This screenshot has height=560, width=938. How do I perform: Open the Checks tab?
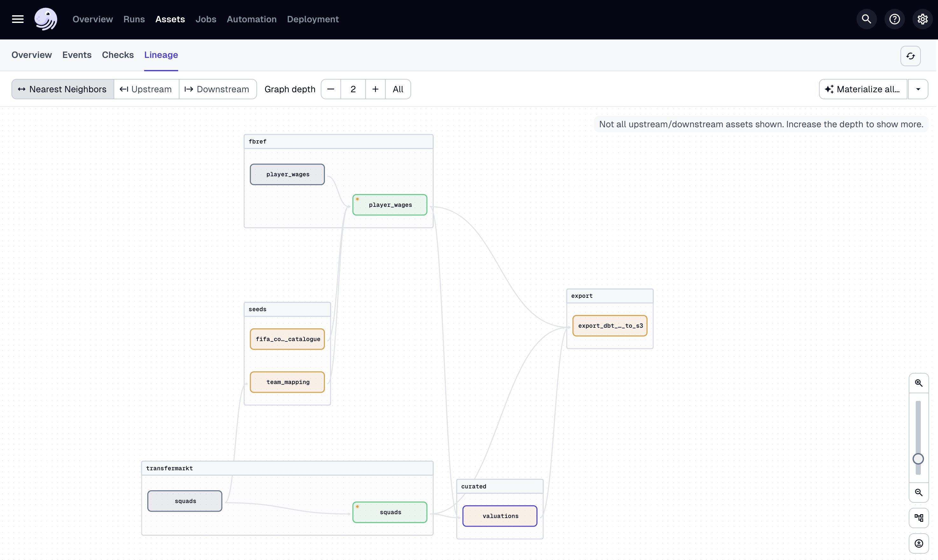[x=118, y=55]
